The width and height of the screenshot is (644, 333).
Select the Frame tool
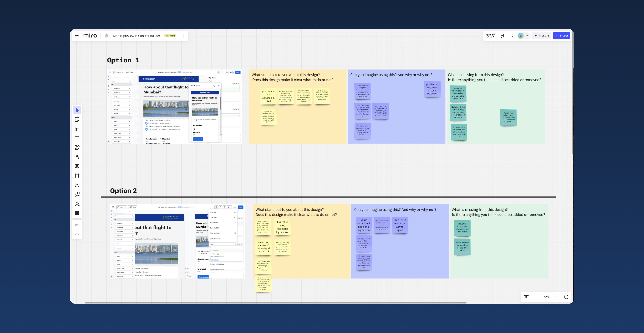point(77,176)
